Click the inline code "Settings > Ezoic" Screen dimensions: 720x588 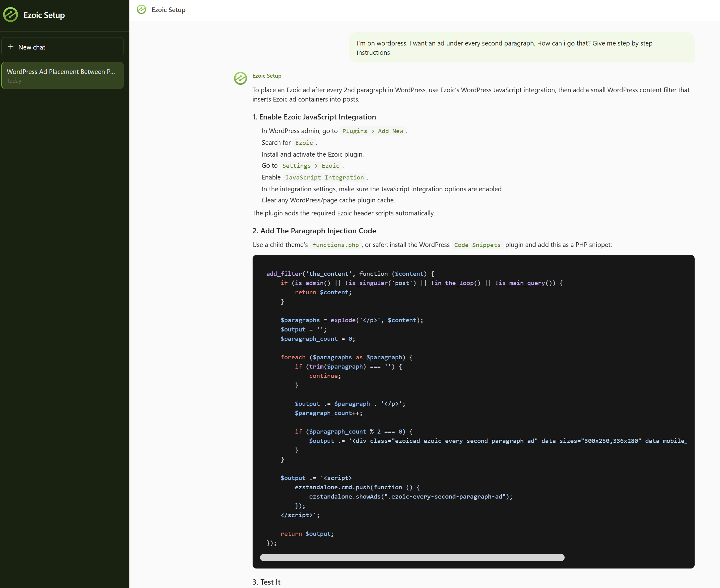click(311, 166)
